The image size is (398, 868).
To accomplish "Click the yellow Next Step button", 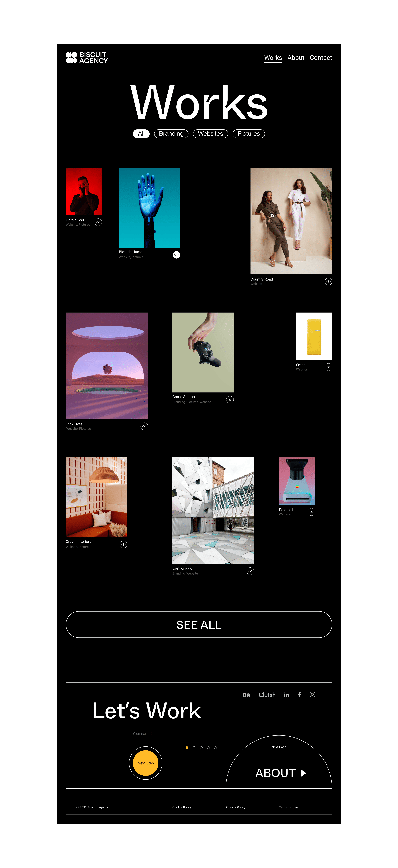I will coord(146,763).
